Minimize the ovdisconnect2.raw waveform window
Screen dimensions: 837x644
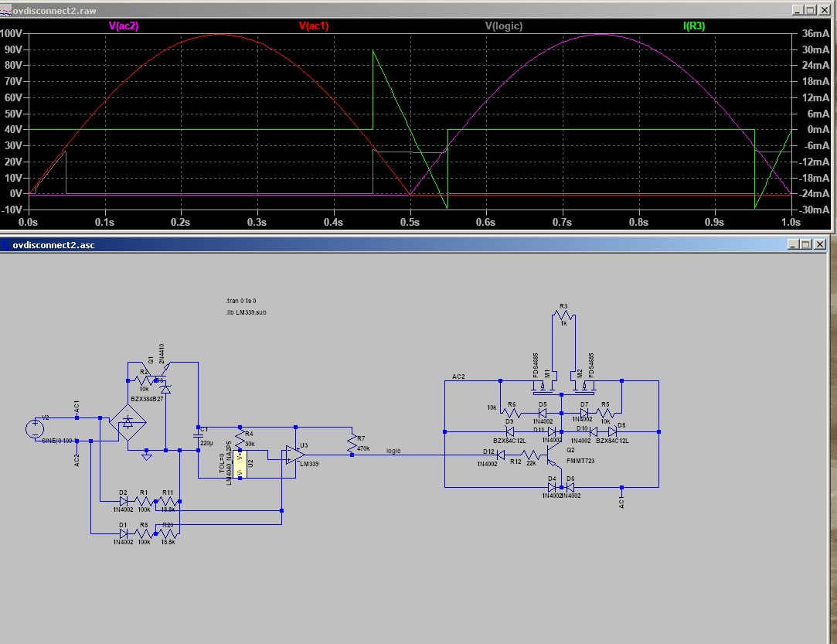point(798,10)
